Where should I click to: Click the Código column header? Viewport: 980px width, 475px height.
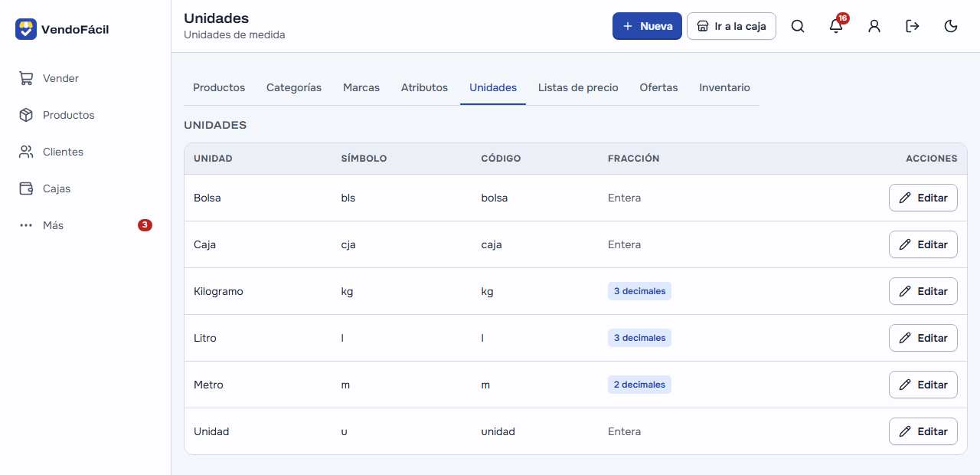click(501, 159)
